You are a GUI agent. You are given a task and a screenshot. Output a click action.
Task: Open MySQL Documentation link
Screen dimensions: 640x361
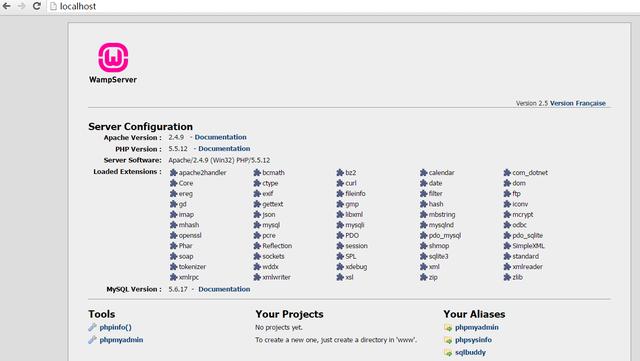coord(224,289)
